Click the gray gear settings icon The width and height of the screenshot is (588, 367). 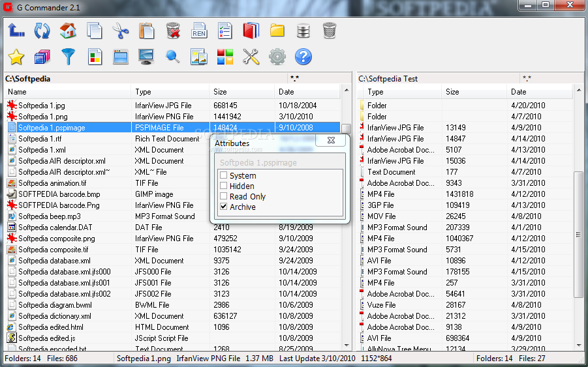tap(277, 57)
